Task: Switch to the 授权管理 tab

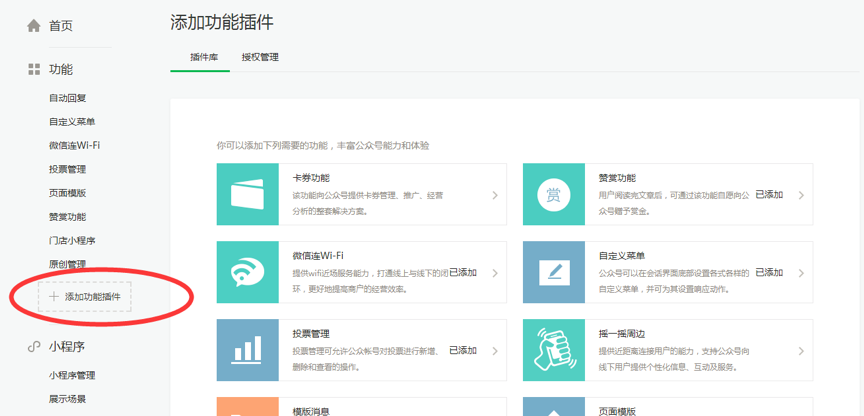Action: pyautogui.click(x=260, y=57)
